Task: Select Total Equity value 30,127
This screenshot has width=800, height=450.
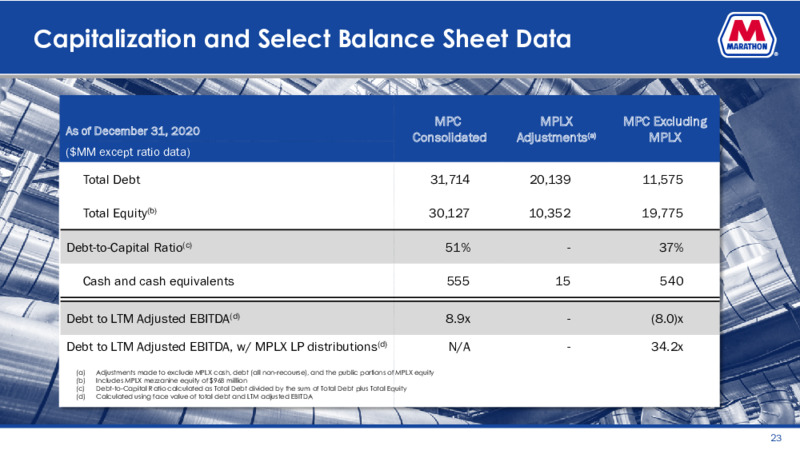Action: (x=449, y=213)
